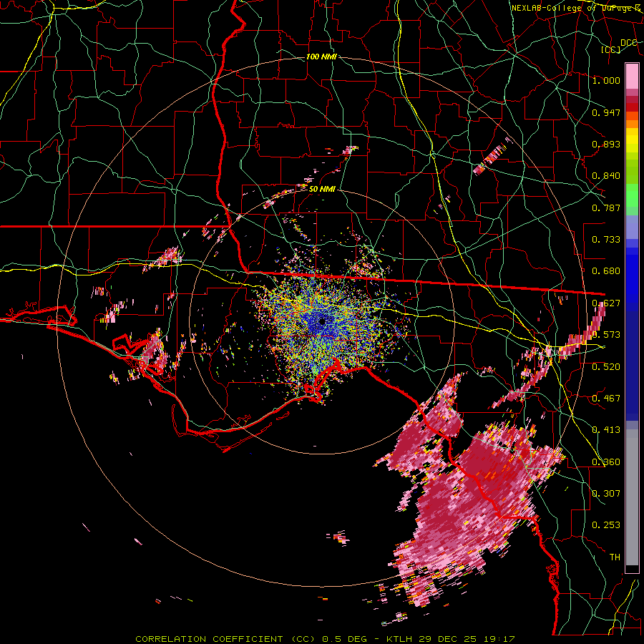Viewport: 644px width, 644px height.
Task: Click the 0.947 scale value
Action: (606, 112)
